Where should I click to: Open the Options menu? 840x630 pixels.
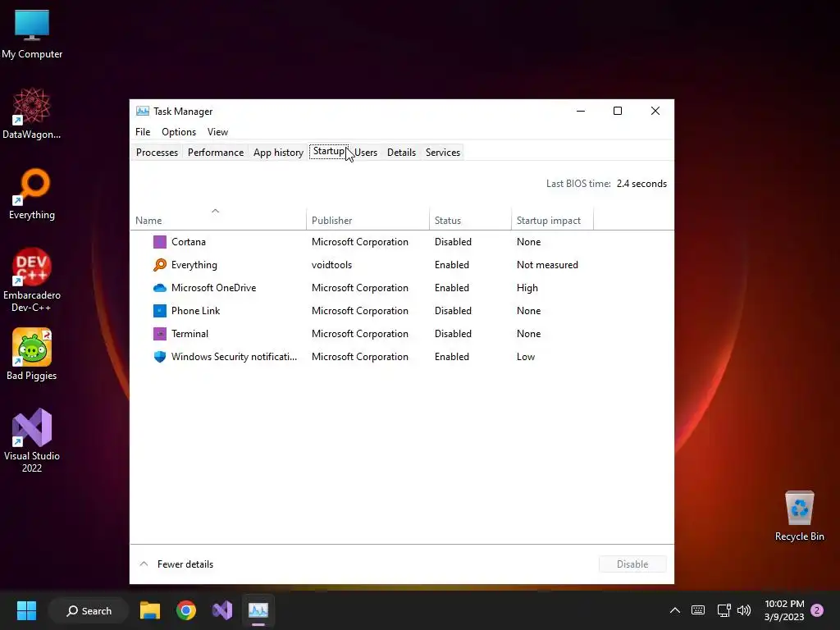coord(179,132)
